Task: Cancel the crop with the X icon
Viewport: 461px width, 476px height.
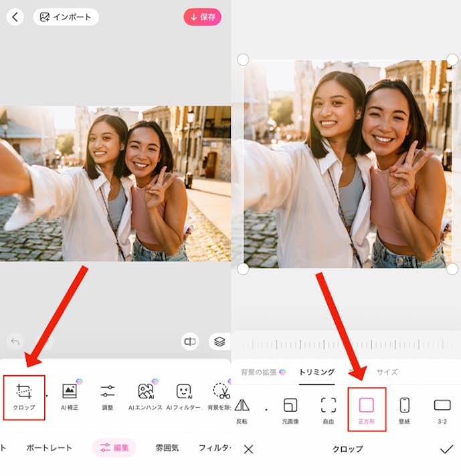Action: click(x=249, y=449)
